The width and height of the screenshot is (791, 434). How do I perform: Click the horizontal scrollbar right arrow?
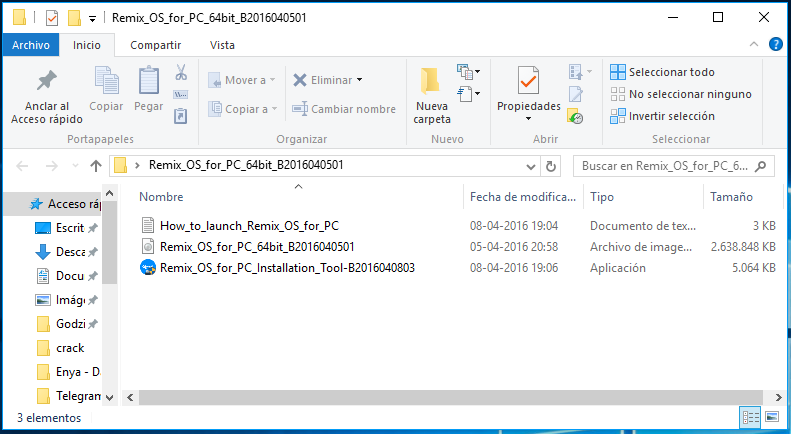tap(778, 398)
